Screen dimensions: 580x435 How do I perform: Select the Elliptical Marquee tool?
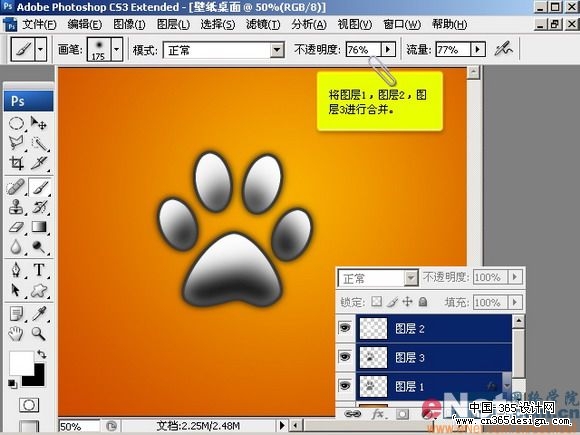point(16,123)
